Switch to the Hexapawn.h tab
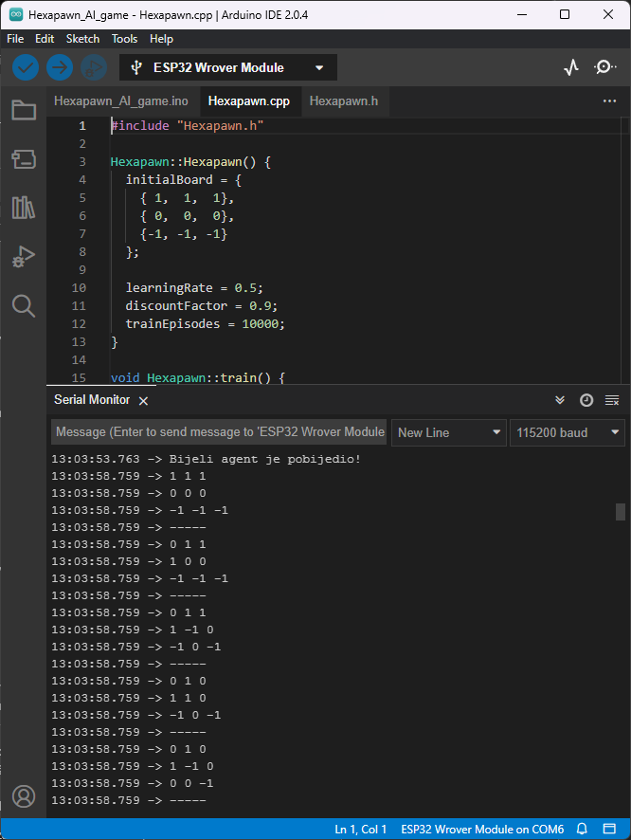 pyautogui.click(x=340, y=100)
